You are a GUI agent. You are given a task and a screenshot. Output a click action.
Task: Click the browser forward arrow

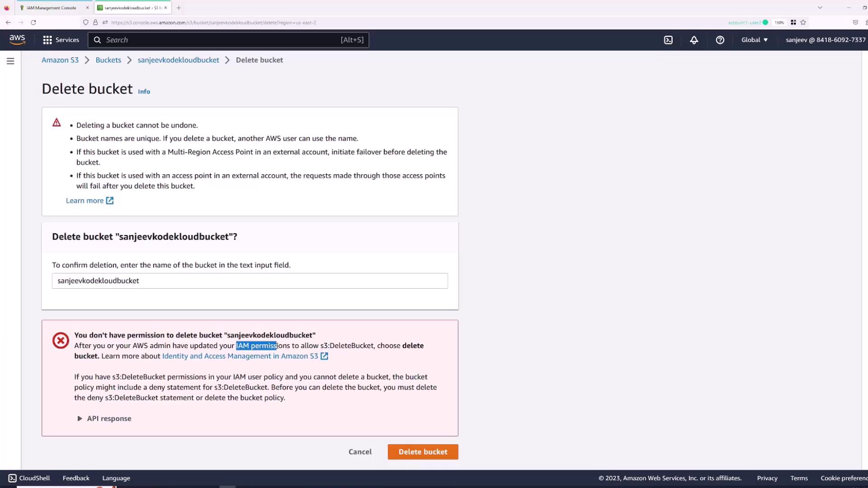pyautogui.click(x=21, y=22)
